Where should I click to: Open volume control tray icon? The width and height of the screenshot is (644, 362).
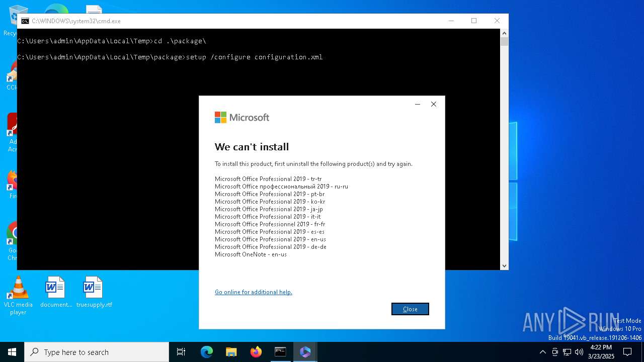point(579,352)
